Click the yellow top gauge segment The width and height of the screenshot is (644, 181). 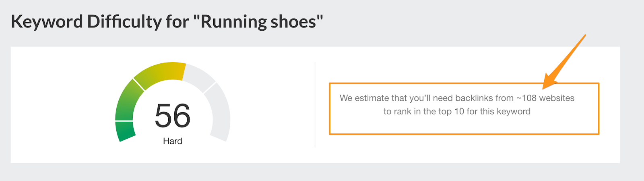pyautogui.click(x=160, y=73)
